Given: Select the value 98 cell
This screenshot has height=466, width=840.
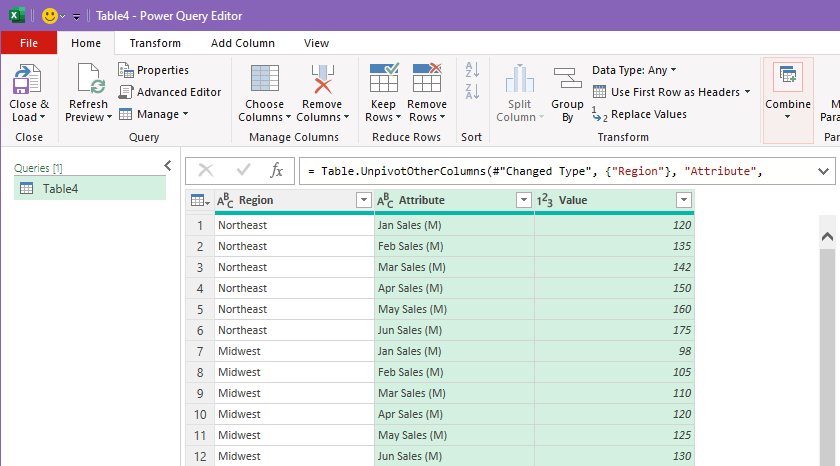Looking at the screenshot, I should click(x=614, y=351).
